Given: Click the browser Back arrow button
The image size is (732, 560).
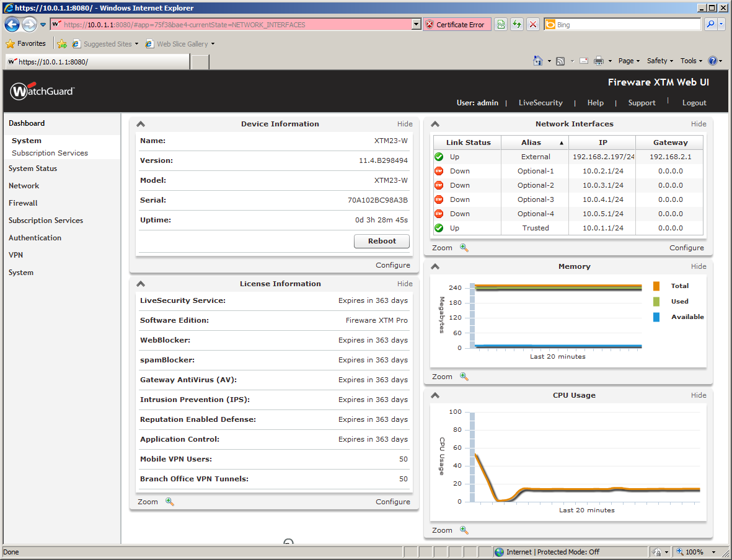Looking at the screenshot, I should (12, 24).
